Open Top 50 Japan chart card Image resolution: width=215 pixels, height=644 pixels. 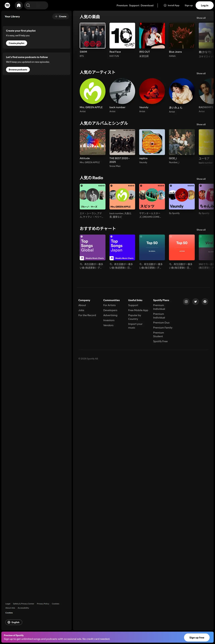[x=182, y=247]
